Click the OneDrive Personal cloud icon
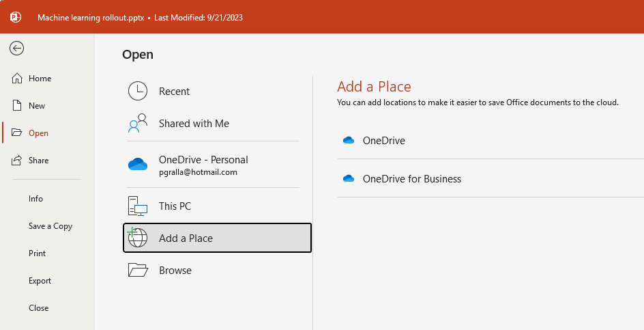644x330 pixels. coord(138,164)
